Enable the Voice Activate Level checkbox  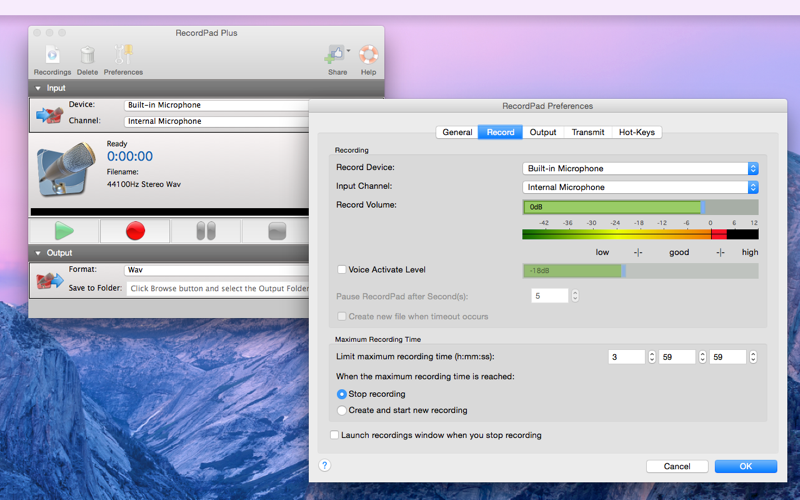(x=342, y=269)
